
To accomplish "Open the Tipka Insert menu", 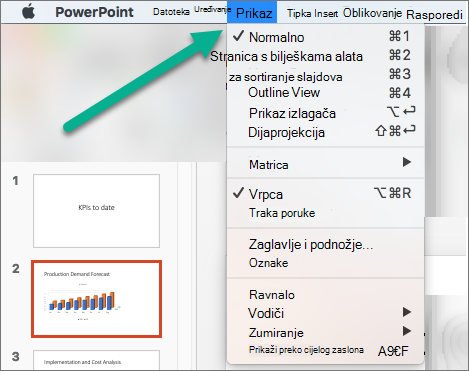I will [312, 13].
